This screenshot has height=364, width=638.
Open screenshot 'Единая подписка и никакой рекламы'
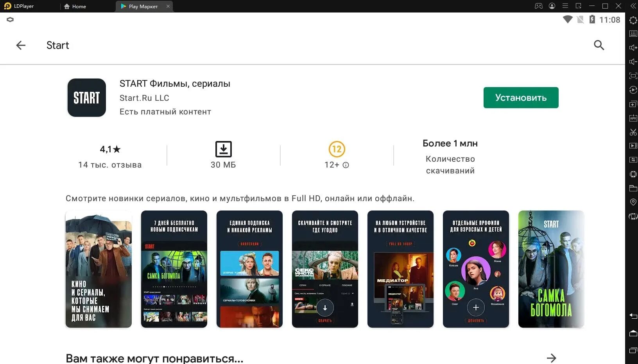coord(249,269)
